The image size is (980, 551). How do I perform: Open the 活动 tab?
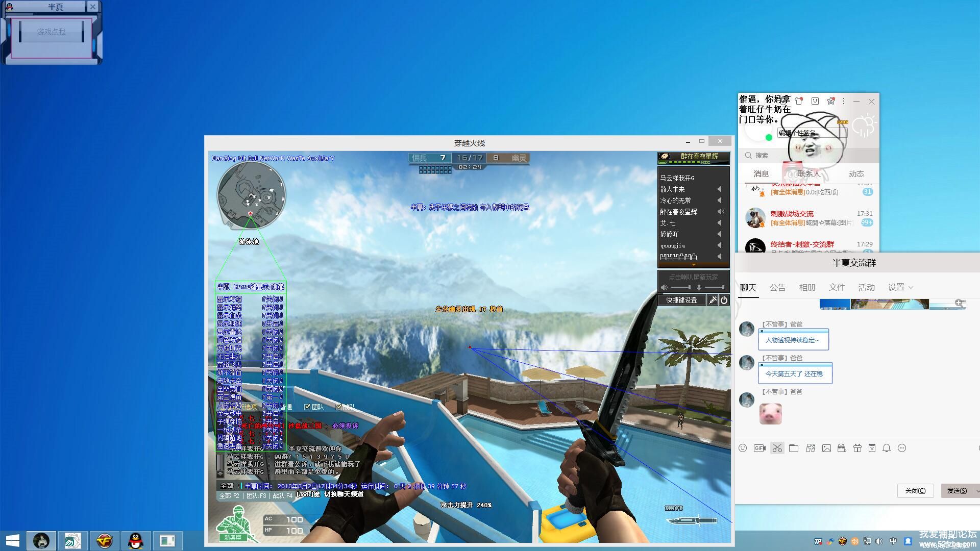click(866, 287)
